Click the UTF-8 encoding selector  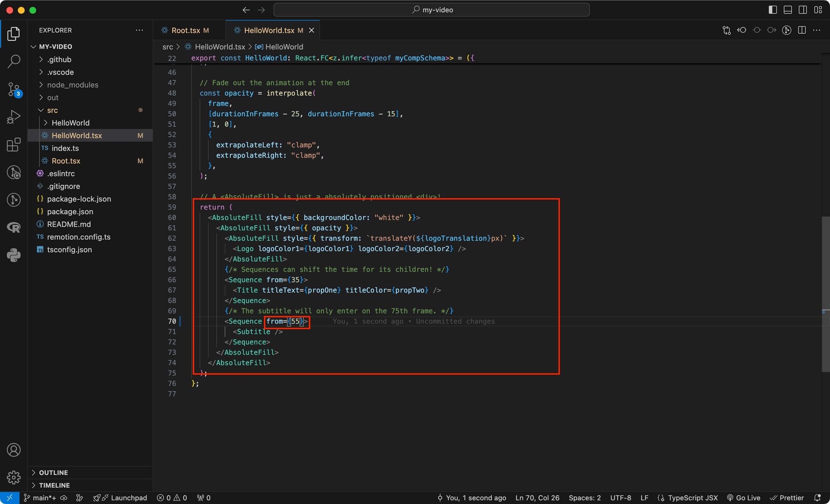(x=620, y=498)
